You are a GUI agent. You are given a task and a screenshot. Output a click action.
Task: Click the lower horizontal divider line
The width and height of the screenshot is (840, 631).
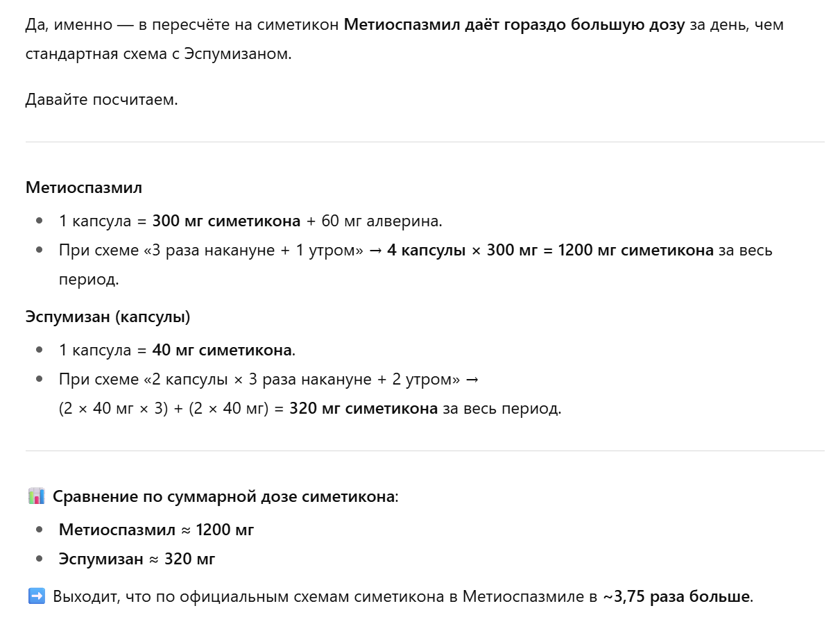[425, 451]
